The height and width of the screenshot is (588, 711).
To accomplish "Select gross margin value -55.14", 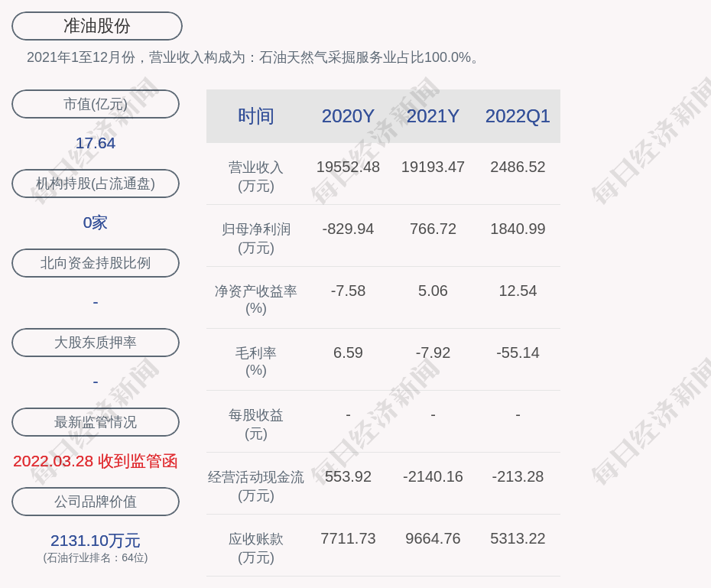I will tap(518, 352).
